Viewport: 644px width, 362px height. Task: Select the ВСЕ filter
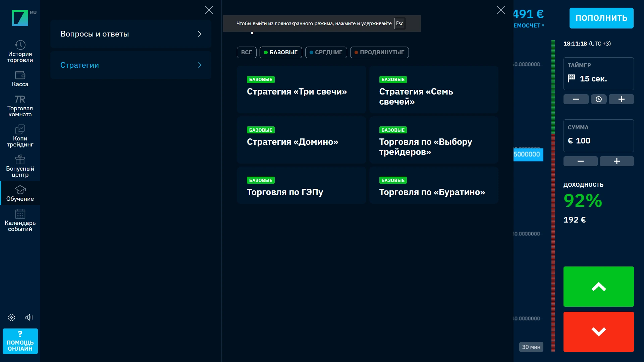click(247, 52)
